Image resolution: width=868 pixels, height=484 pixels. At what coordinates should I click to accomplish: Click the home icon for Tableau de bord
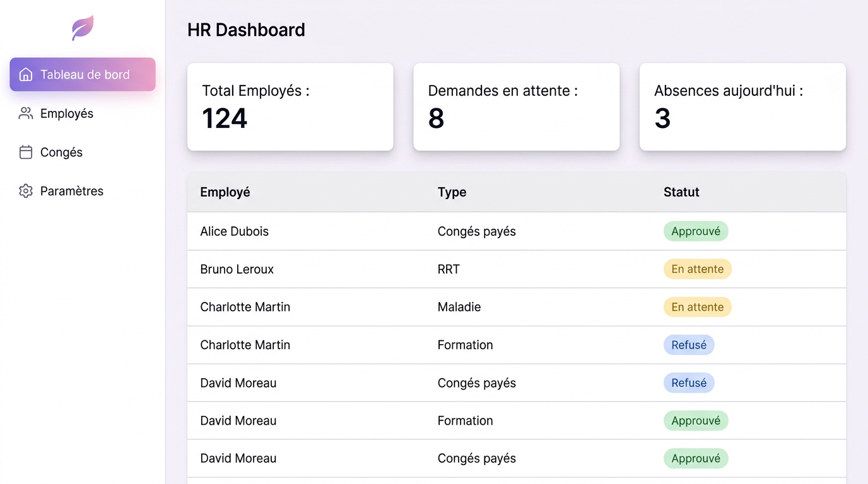tap(26, 74)
